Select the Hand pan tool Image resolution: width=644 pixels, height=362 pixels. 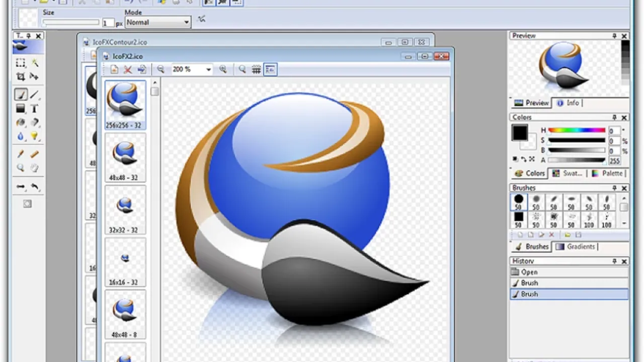[34, 168]
